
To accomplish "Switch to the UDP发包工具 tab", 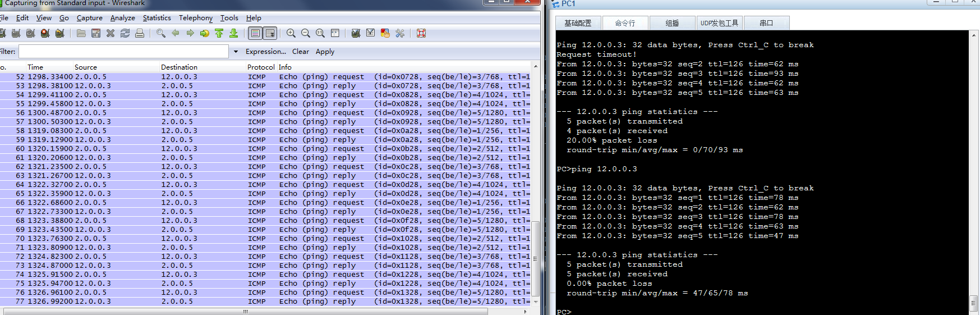I will pyautogui.click(x=719, y=23).
